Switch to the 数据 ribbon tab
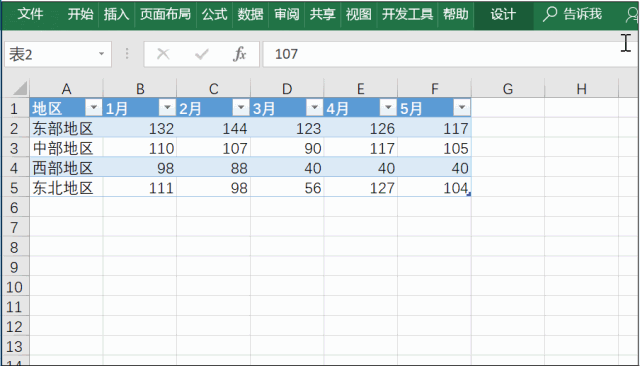 [250, 14]
